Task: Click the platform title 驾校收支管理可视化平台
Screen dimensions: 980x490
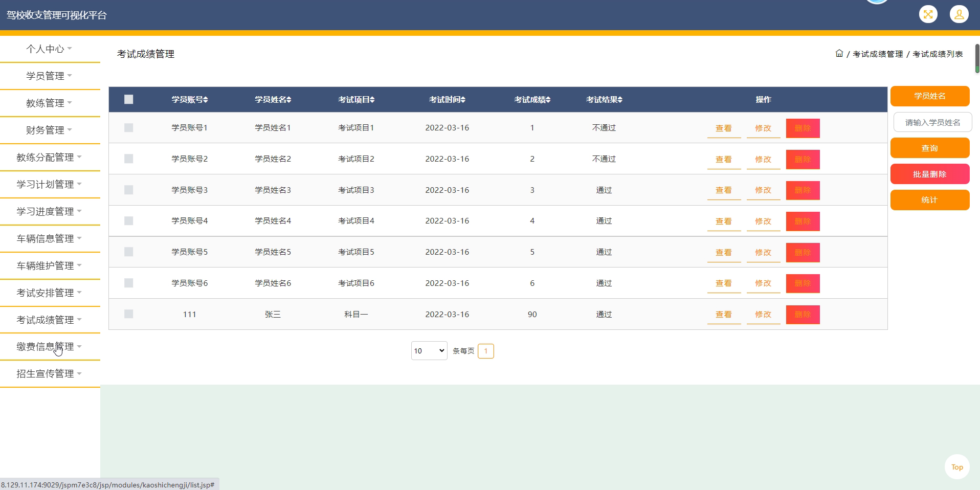Action: tap(57, 15)
